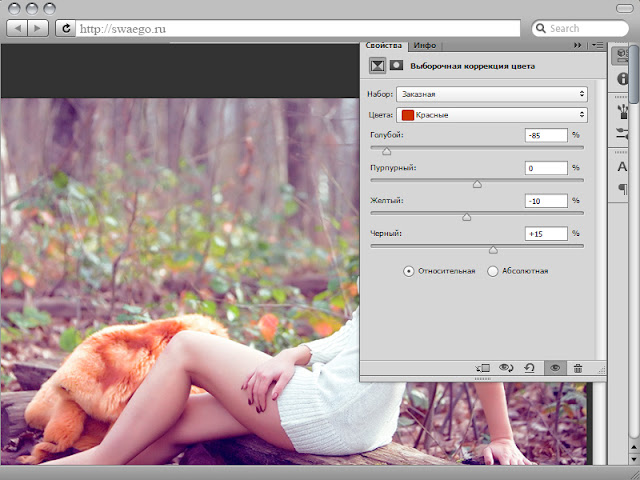Click the Выборочная коррекция цвета title
The image size is (640, 480).
(x=472, y=66)
